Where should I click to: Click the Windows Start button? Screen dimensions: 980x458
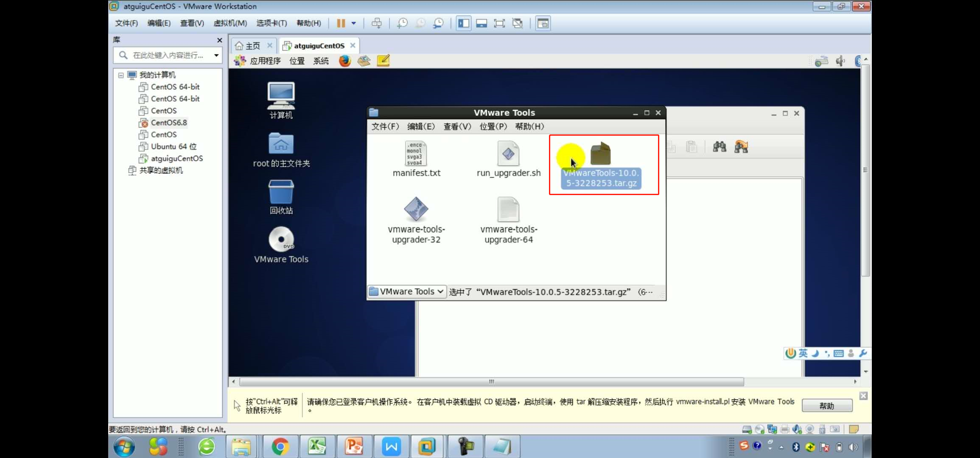coord(124,446)
